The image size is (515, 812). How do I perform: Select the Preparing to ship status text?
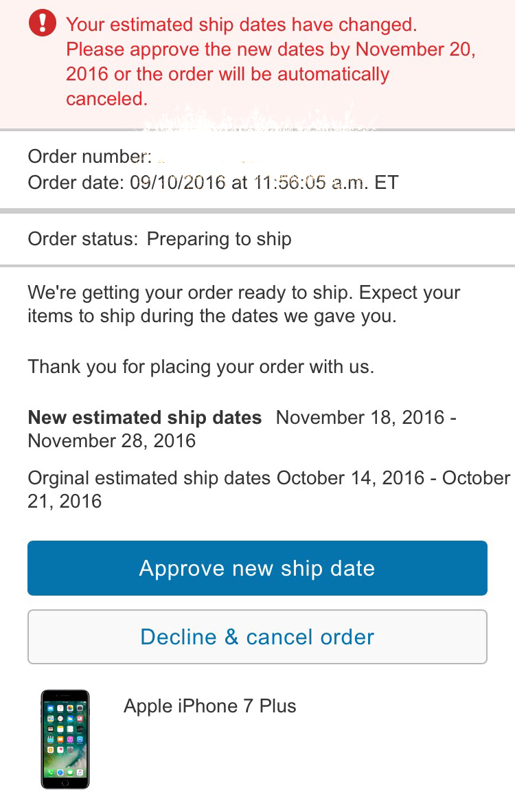[x=219, y=239]
